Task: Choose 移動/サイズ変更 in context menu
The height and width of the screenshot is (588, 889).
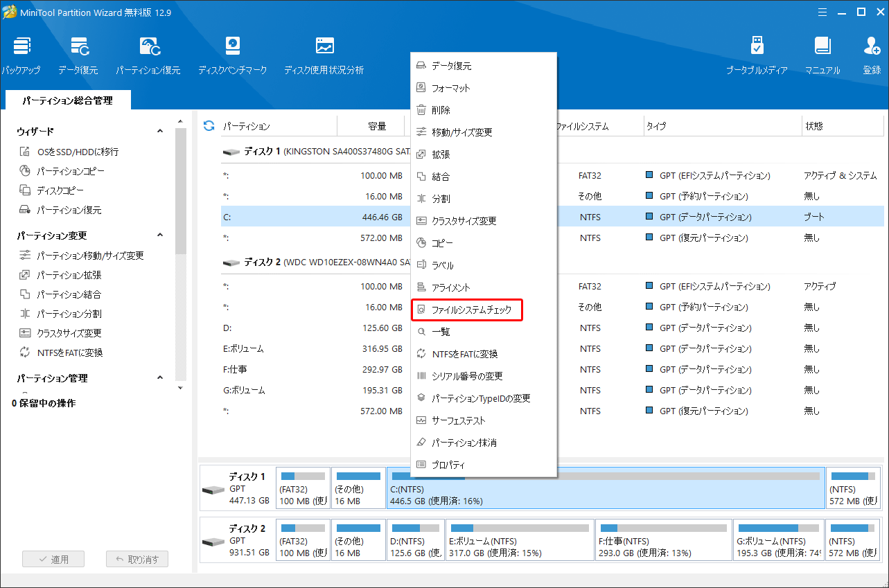Action: pos(484,132)
